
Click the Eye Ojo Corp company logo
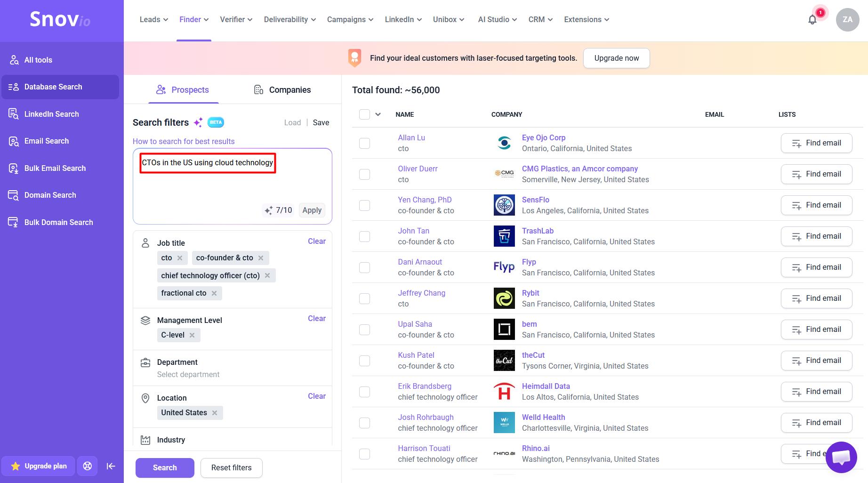[504, 143]
